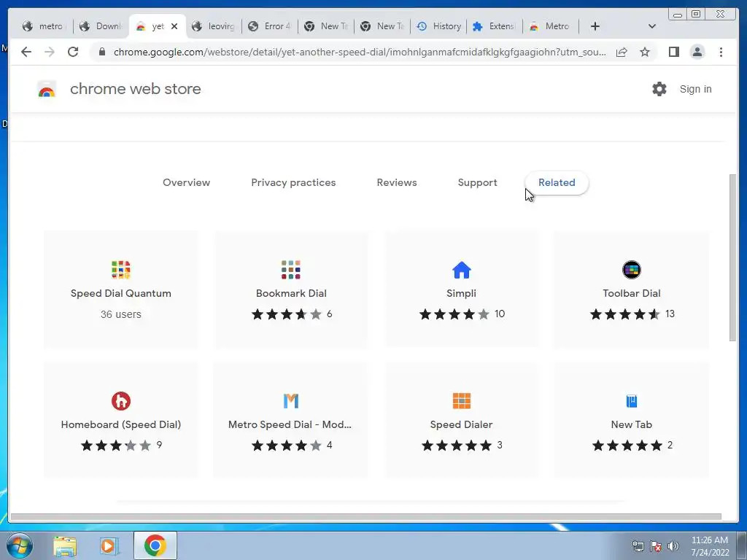Close the 'yet' active tab
747x560 pixels.
pyautogui.click(x=174, y=26)
